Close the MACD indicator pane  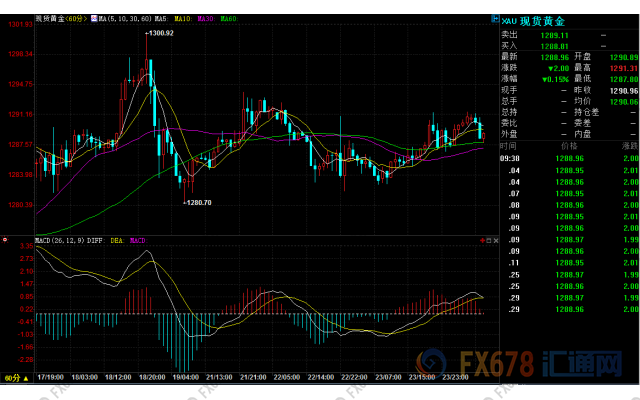[496, 241]
